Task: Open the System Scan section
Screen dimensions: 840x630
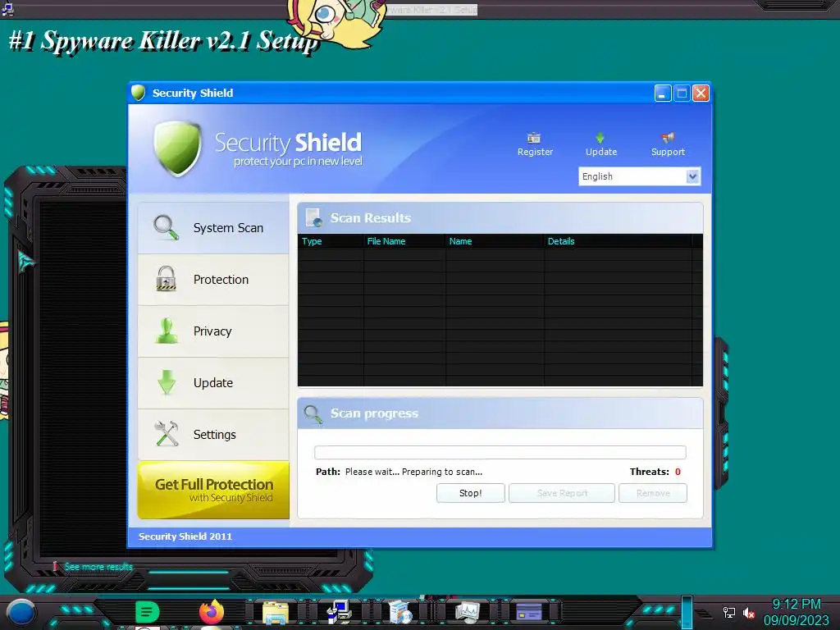Action: click(213, 228)
